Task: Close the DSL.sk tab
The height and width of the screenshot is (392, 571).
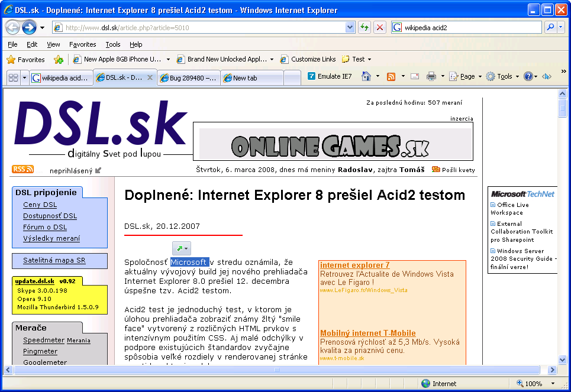Action: [x=150, y=77]
